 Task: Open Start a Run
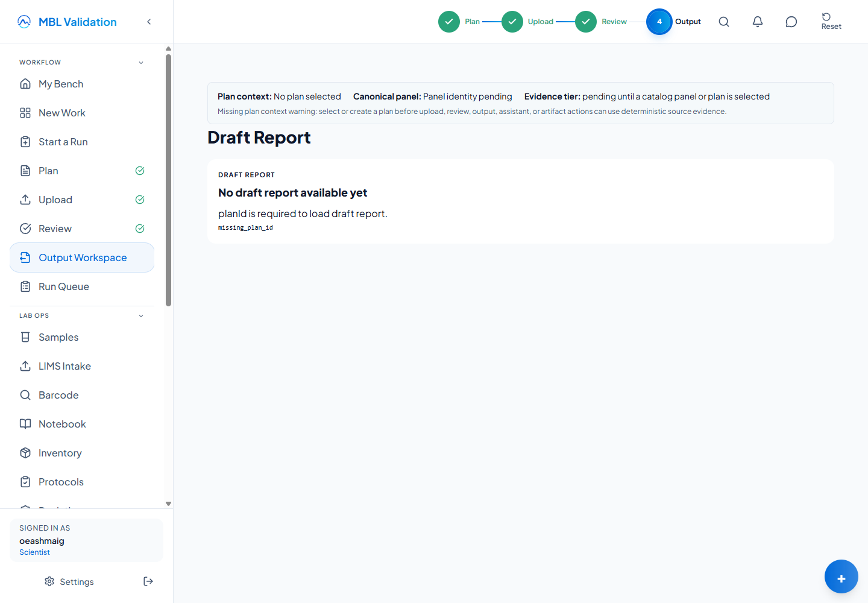82,142
